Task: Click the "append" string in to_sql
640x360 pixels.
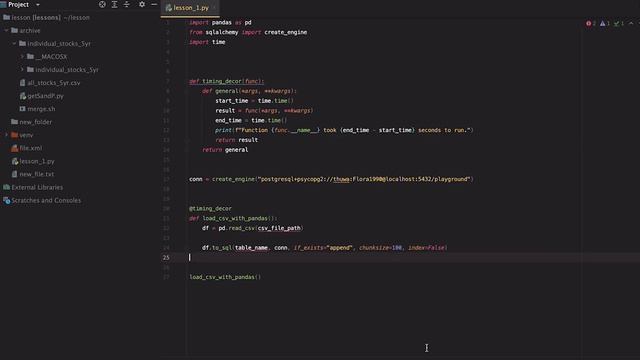Action: [x=339, y=248]
